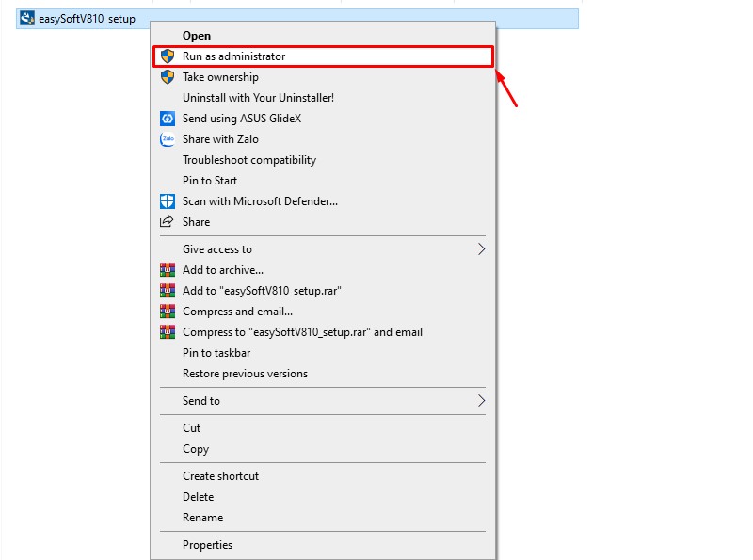This screenshot has height=560, width=753.
Task: Click the Share menu entry
Action: pos(323,222)
